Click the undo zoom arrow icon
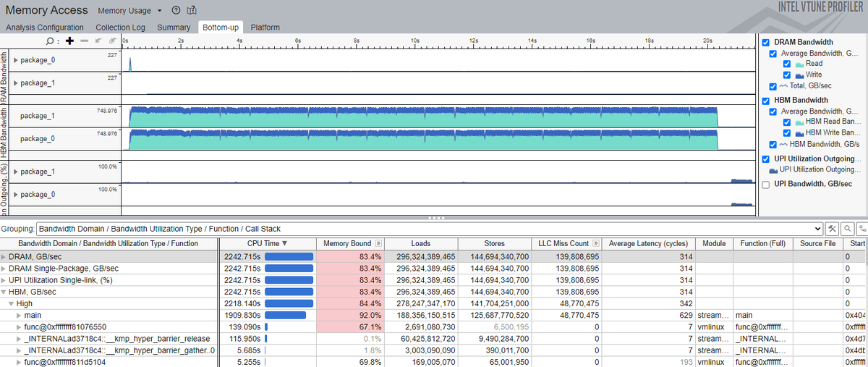Screen dimensions: 868x367 click(x=98, y=41)
